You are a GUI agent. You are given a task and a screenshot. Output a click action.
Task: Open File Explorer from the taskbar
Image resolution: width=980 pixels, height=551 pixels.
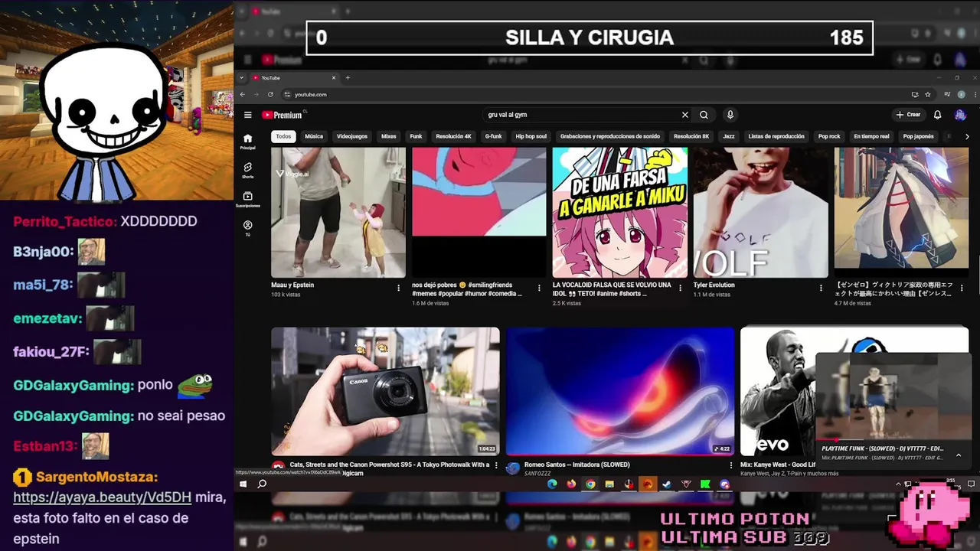pyautogui.click(x=609, y=484)
